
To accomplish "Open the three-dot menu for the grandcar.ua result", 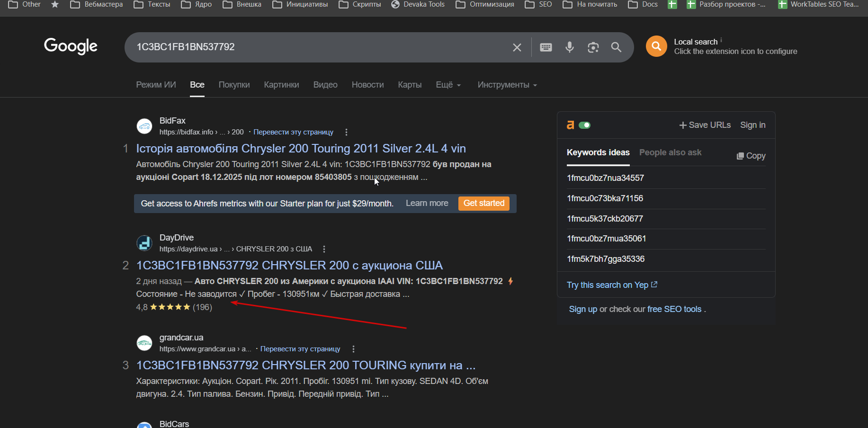I will (x=353, y=349).
